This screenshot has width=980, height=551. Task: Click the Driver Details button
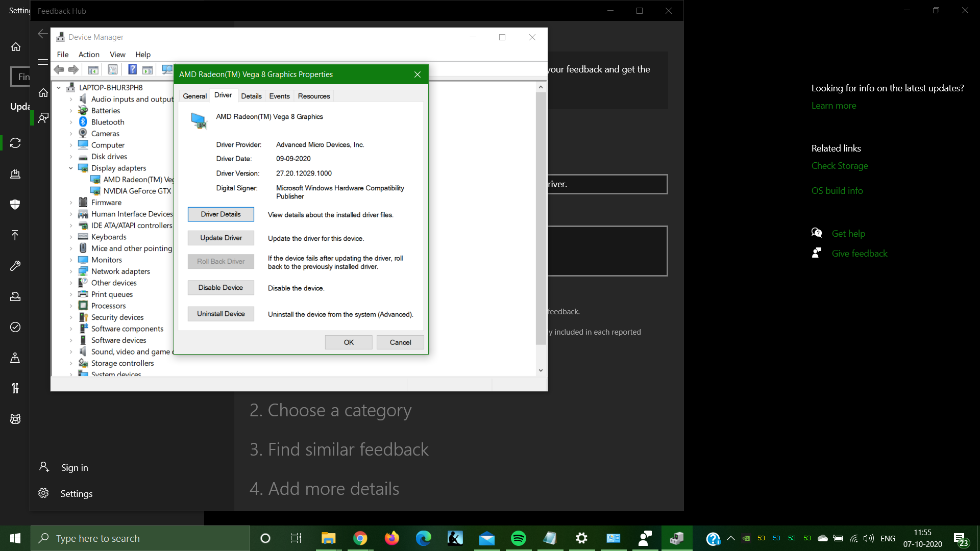click(x=220, y=214)
